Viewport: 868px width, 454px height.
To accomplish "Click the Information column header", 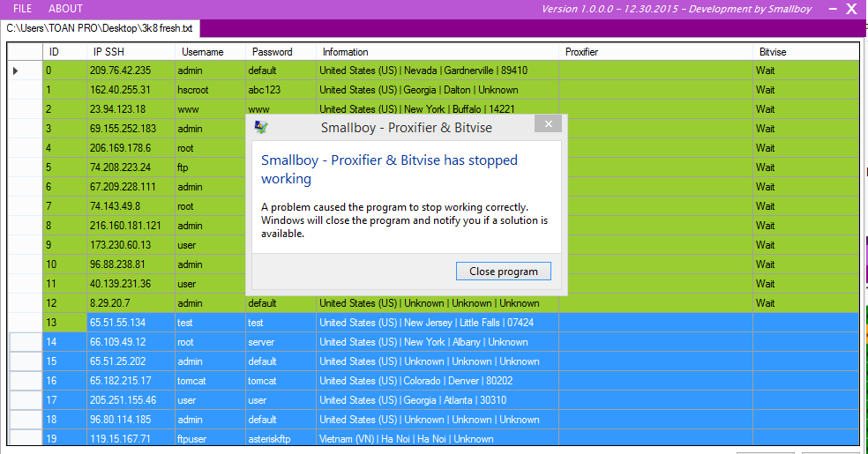I will pyautogui.click(x=438, y=52).
